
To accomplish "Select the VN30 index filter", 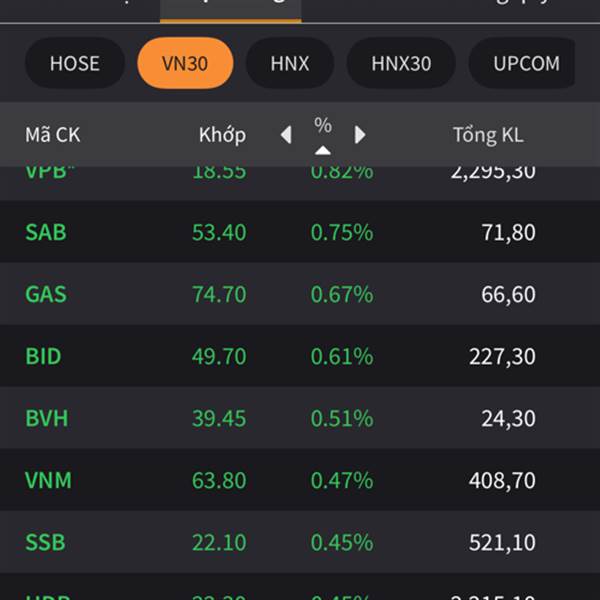I will click(185, 63).
